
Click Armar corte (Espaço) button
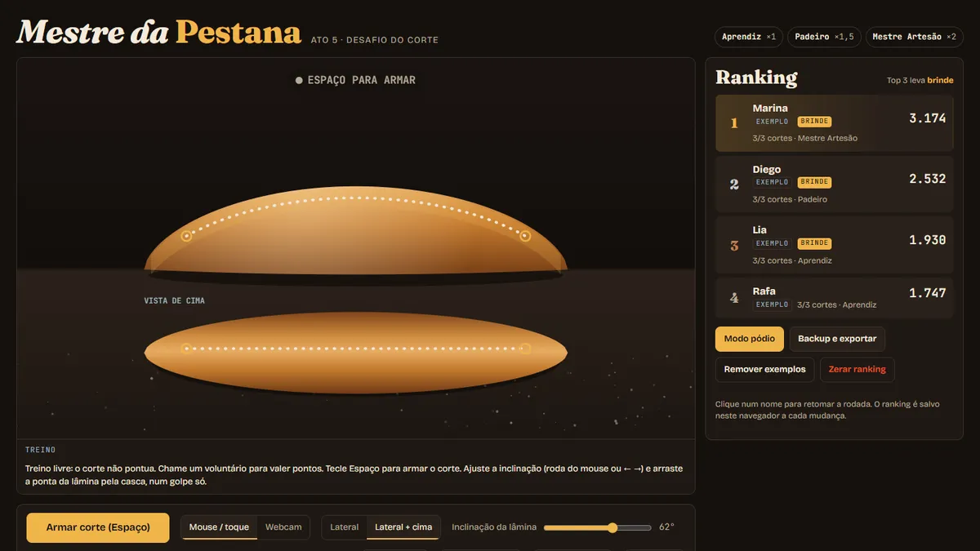point(98,527)
